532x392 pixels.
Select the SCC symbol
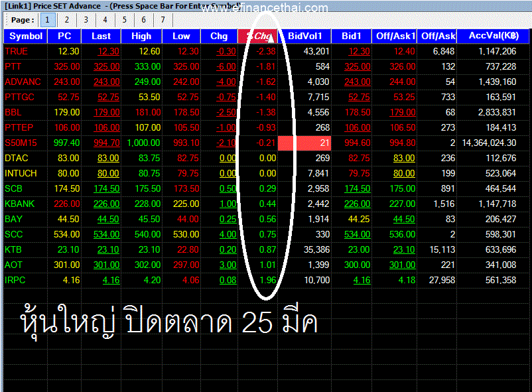point(13,235)
